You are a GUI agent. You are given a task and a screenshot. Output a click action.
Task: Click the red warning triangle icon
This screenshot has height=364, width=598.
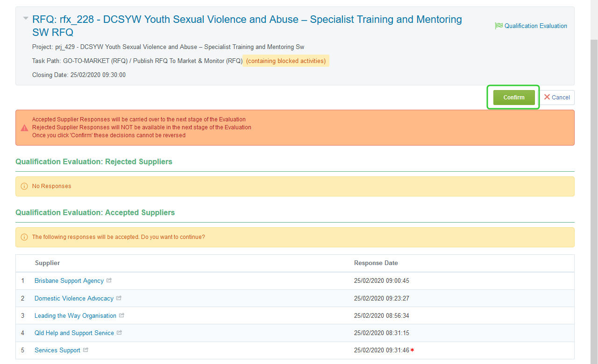pyautogui.click(x=24, y=128)
